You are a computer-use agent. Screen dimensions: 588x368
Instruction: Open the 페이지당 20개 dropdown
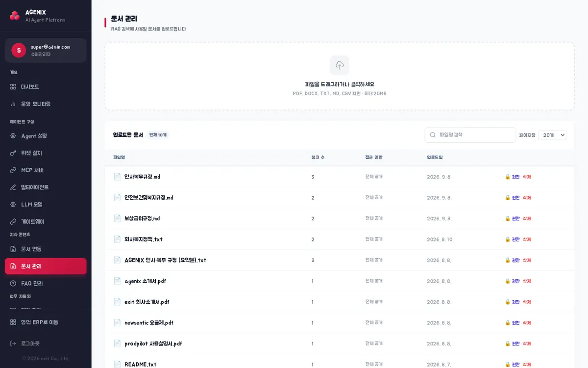[552, 135]
